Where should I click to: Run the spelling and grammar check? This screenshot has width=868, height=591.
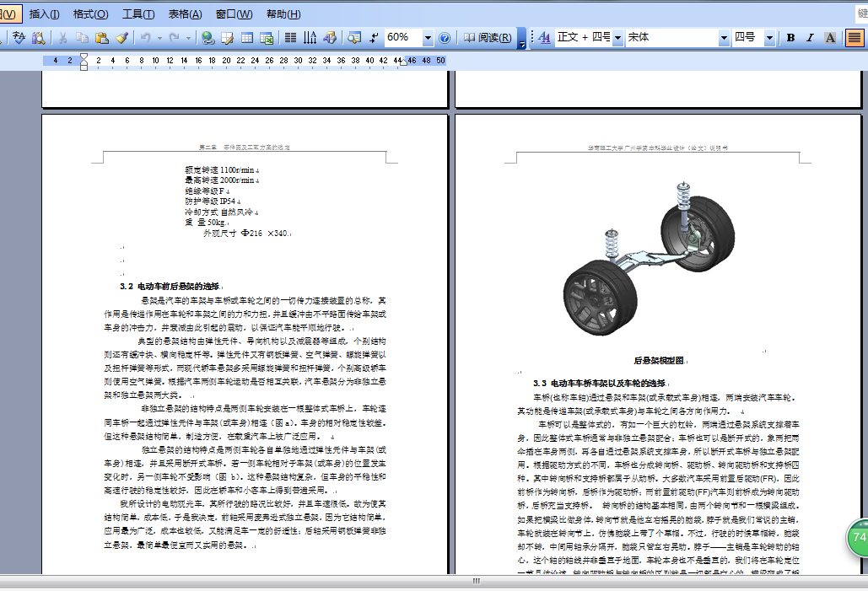pos(19,38)
